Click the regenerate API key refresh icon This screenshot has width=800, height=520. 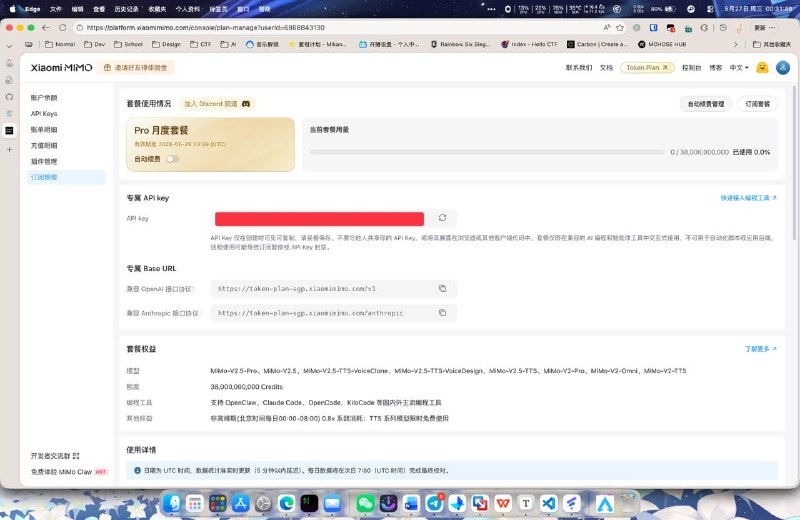click(x=442, y=218)
